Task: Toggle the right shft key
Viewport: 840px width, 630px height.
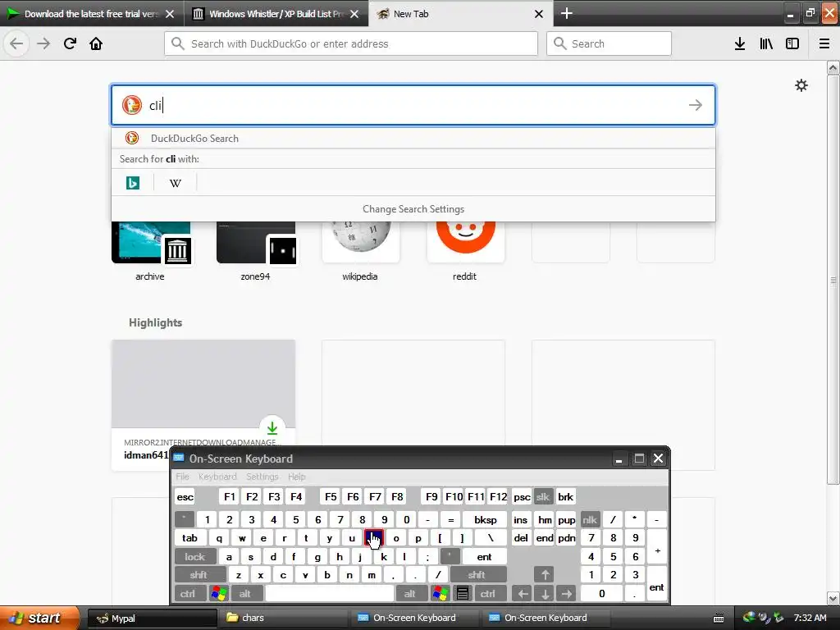Action: tap(477, 575)
